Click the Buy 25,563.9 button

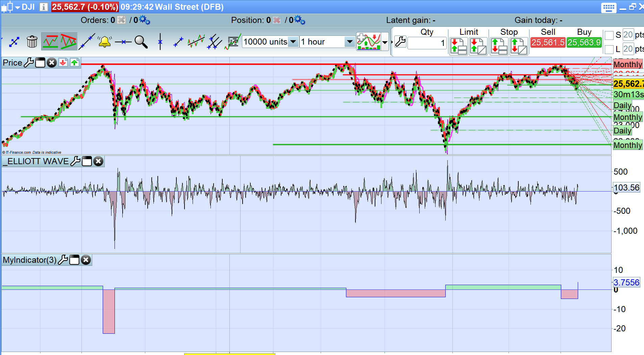[x=584, y=43]
